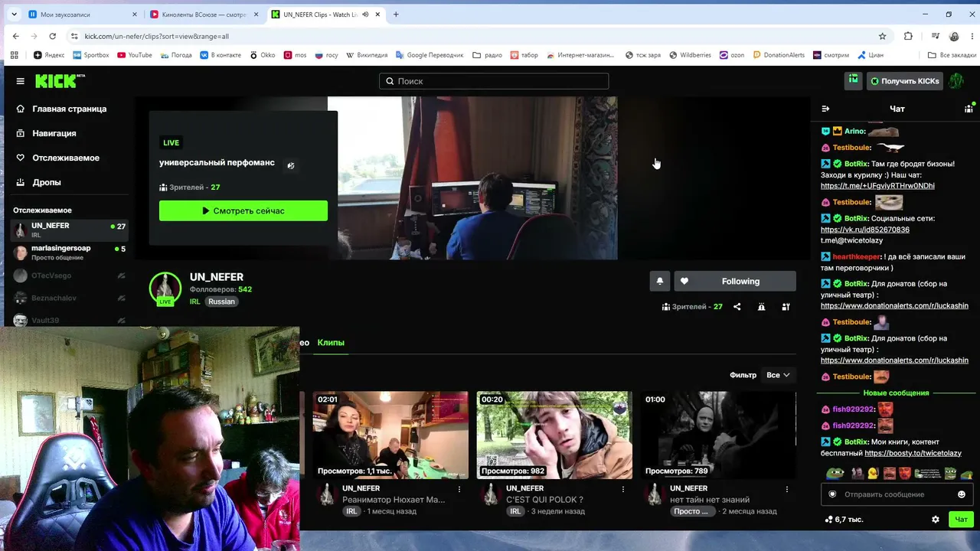Open the Chrome apps grid
Screen dimensions: 980x551
point(14,55)
